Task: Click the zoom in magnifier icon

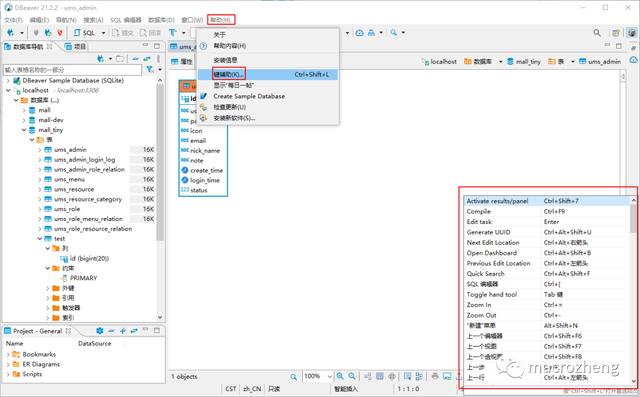Action: tap(340, 376)
